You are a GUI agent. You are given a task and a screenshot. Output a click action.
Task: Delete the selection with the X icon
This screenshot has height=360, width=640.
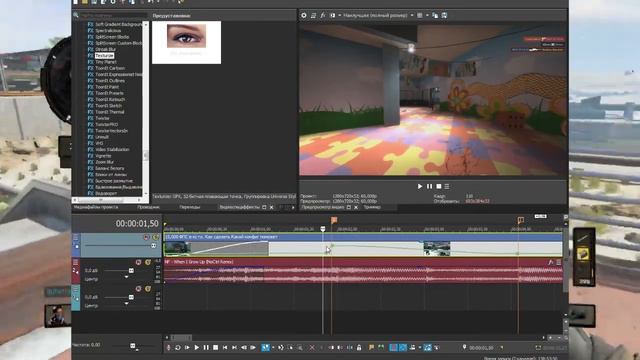[x=312, y=347]
